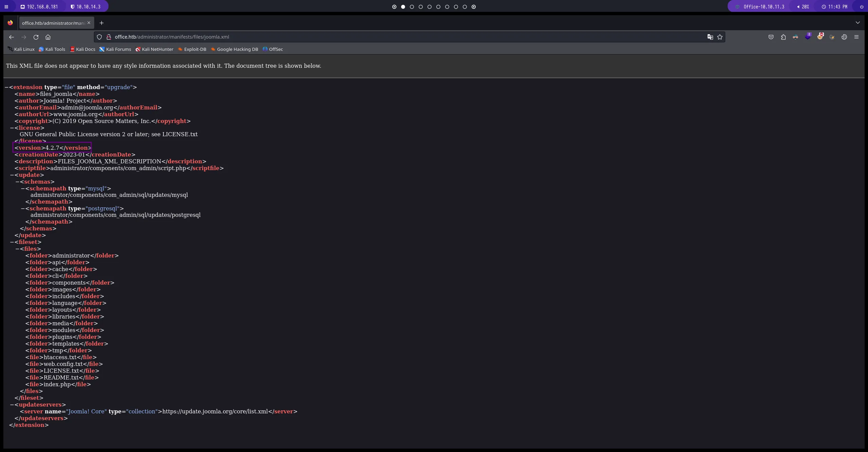Viewport: 868px width, 452px height.
Task: Open the Exploit-DB bookmark
Action: click(192, 49)
